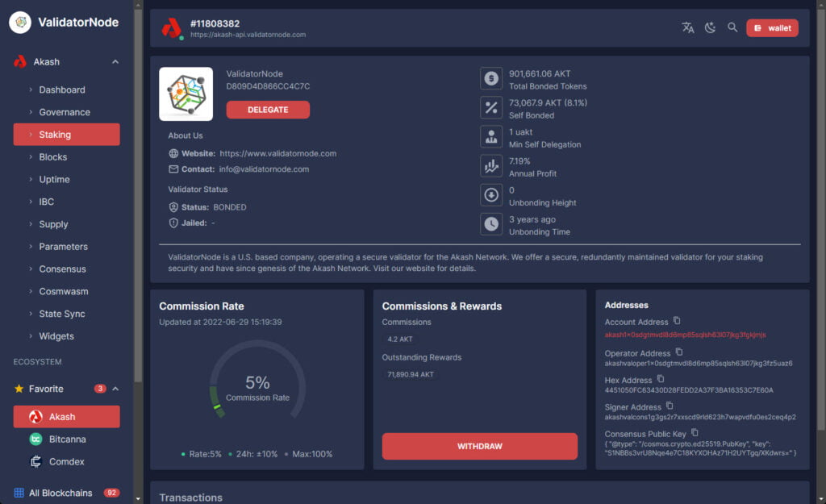Select Comdex in the favorites list
Viewport: 826px width, 504px height.
click(x=66, y=461)
